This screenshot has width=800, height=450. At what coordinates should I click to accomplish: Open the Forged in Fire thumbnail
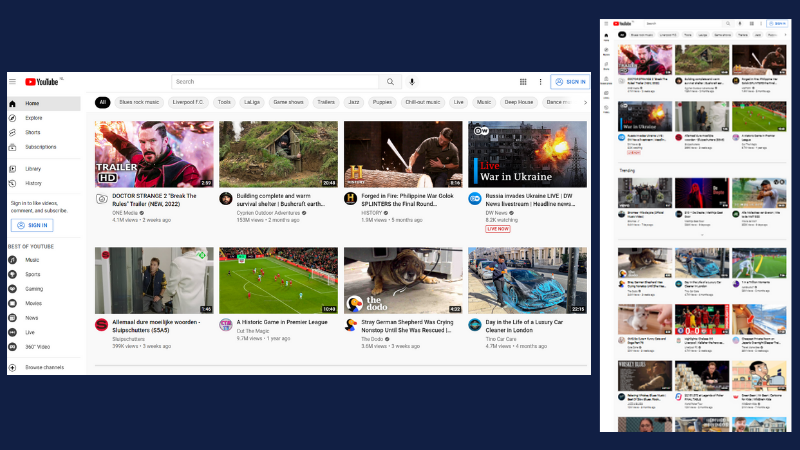click(x=403, y=154)
